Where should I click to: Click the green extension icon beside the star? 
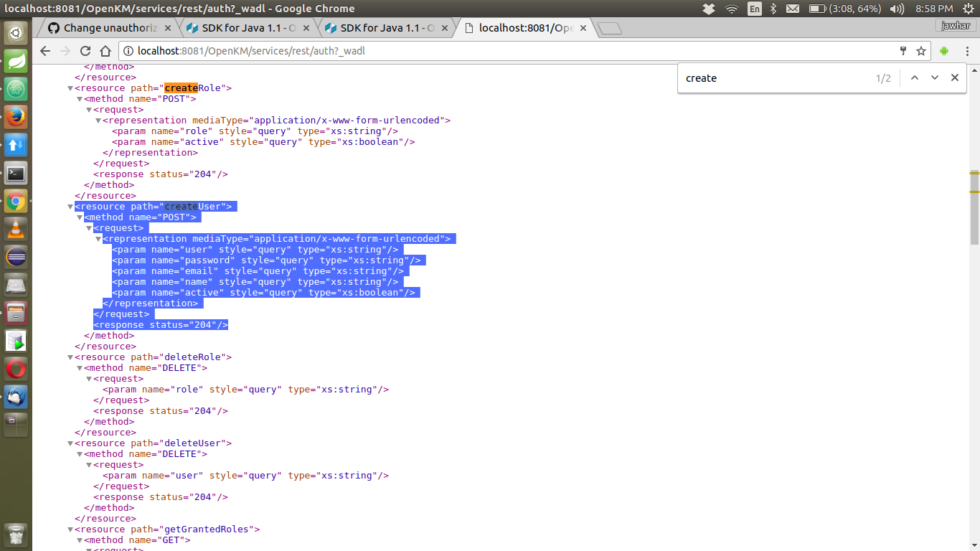coord(943,51)
